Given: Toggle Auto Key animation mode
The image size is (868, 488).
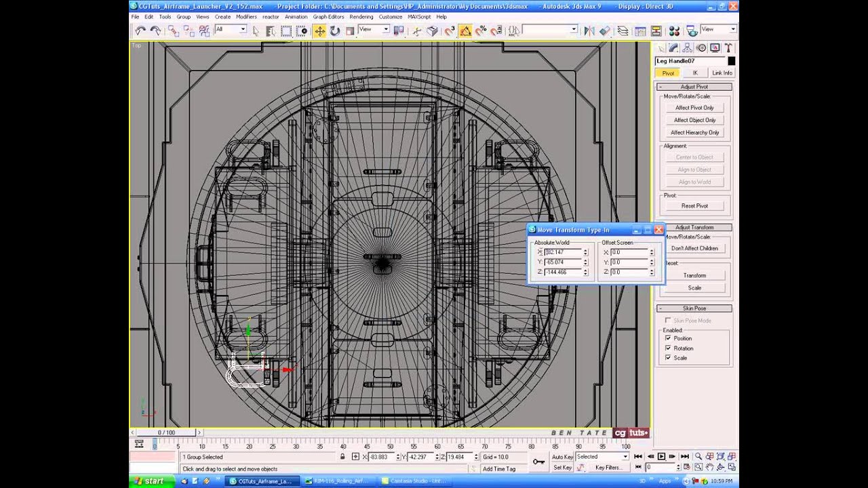Looking at the screenshot, I should (563, 457).
